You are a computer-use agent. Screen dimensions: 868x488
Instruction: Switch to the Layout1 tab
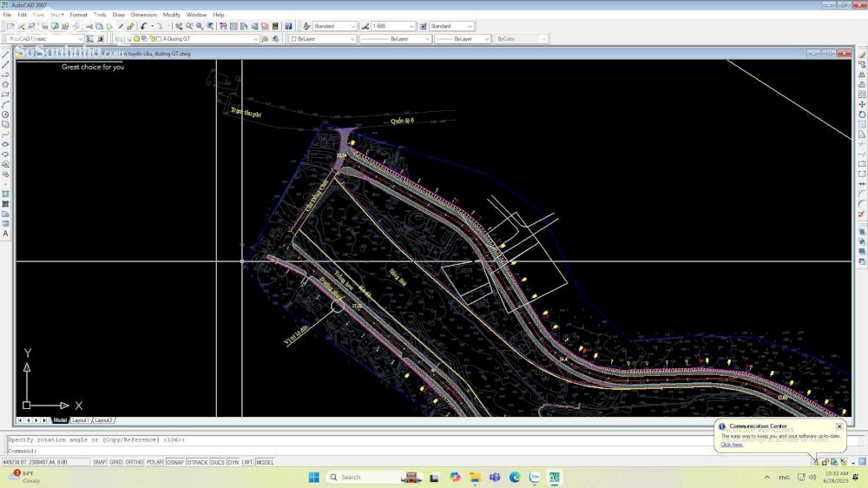(81, 420)
